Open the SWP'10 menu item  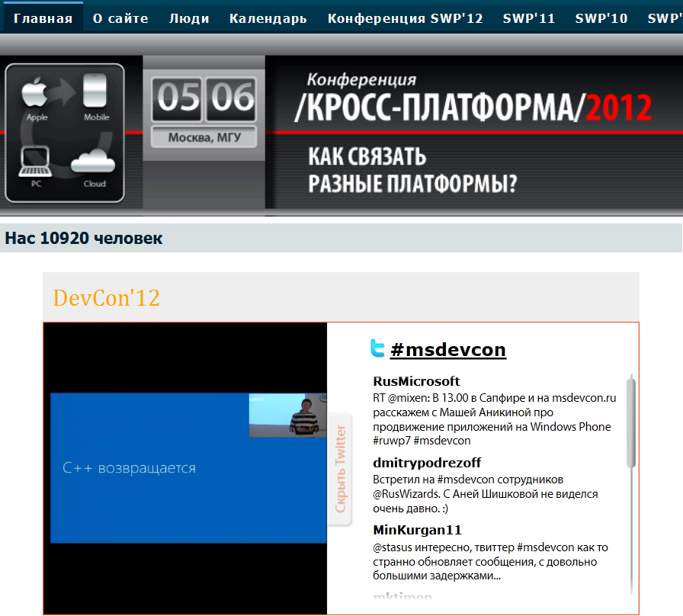(601, 18)
